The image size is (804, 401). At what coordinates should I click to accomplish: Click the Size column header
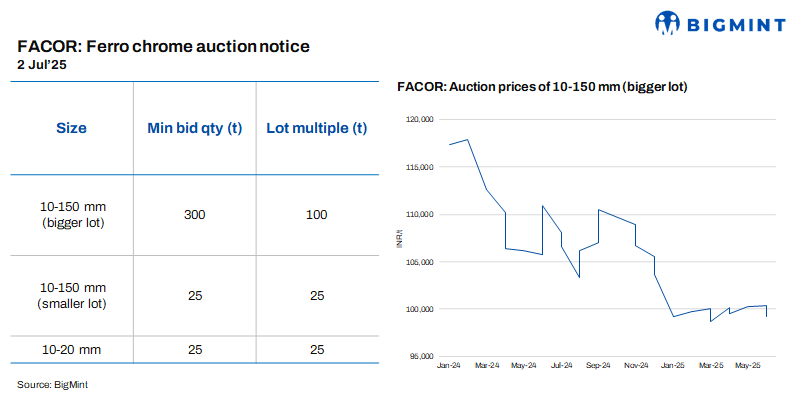click(71, 128)
